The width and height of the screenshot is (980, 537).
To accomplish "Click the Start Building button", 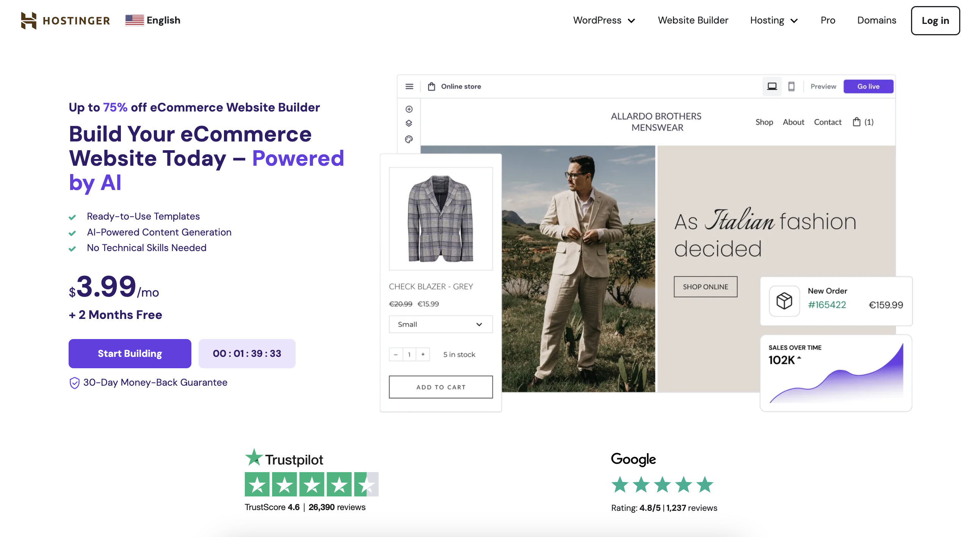I will [130, 353].
